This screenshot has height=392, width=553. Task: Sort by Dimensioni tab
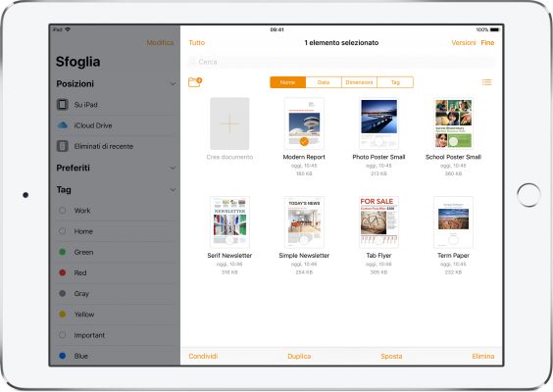(x=359, y=82)
